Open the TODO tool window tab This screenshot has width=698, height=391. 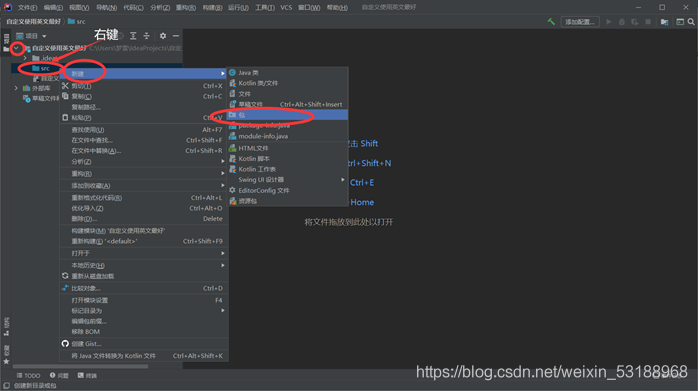(x=28, y=376)
